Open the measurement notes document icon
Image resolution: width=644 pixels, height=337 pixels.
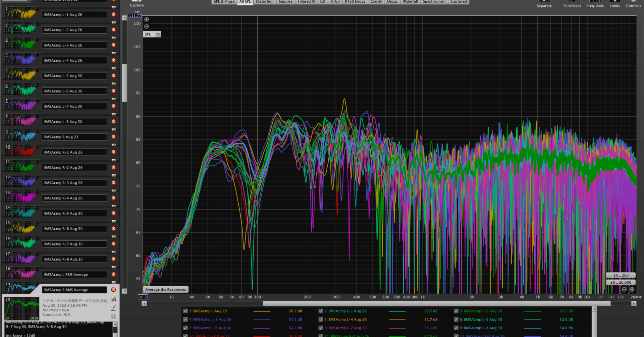point(114,316)
